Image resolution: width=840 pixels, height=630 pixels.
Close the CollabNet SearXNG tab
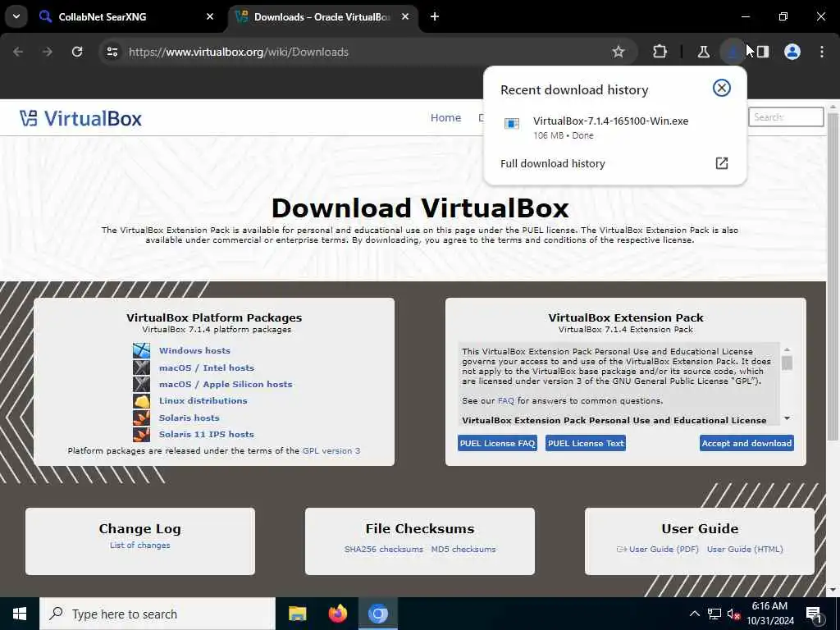point(210,16)
